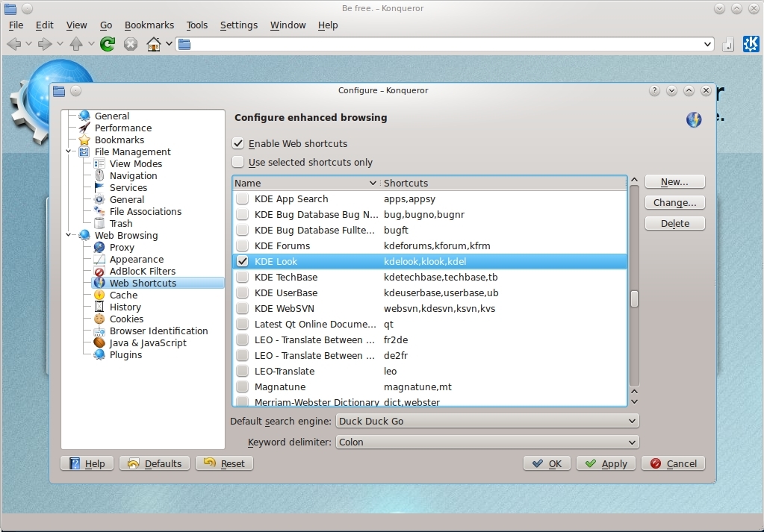Viewport: 764px width, 532px height.
Task: Click the Reset button
Action: (x=224, y=463)
